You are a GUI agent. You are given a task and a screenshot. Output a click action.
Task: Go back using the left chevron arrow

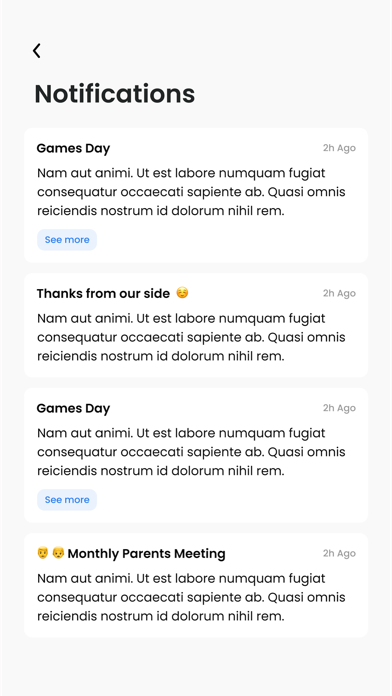click(36, 51)
